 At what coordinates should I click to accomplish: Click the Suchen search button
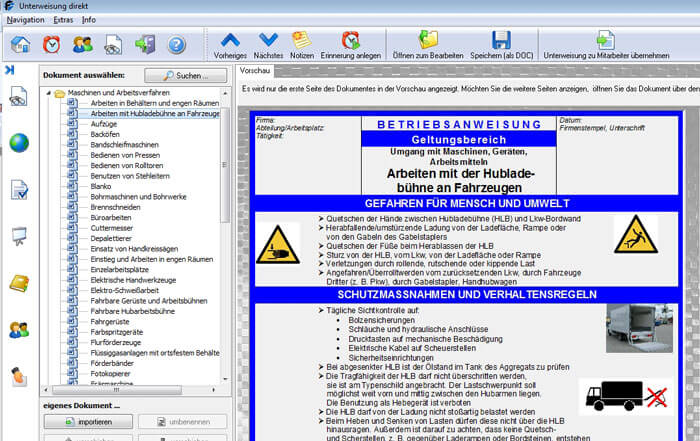click(186, 75)
